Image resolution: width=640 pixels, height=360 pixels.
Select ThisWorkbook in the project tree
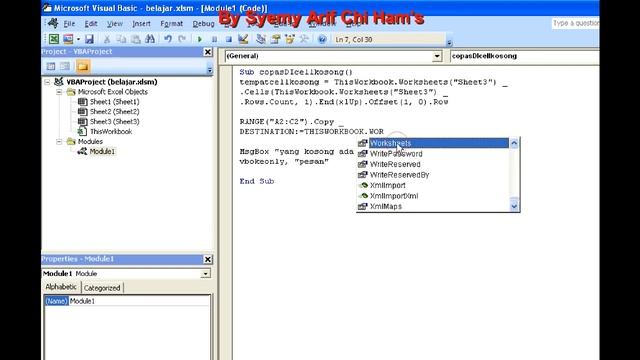pos(111,131)
